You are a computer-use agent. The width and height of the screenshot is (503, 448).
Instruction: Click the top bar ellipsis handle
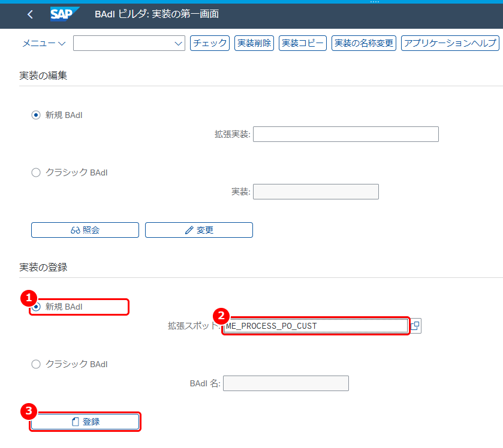pos(374,2)
